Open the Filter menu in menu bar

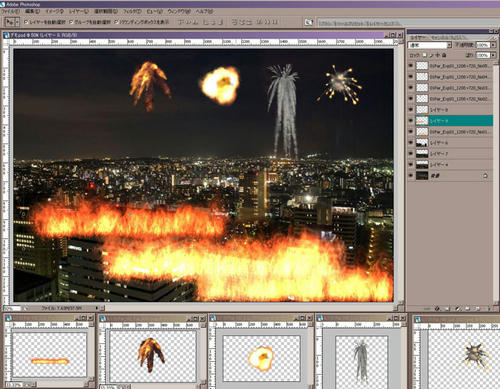132,11
